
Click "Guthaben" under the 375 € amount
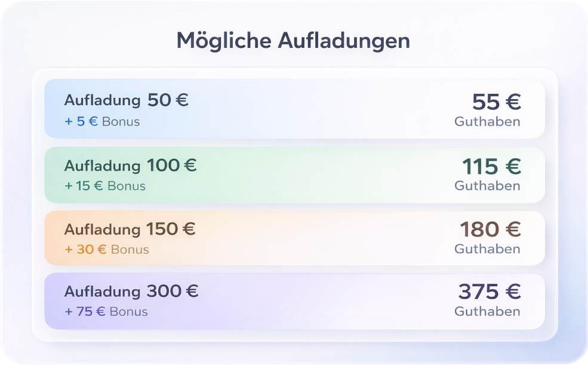tap(487, 312)
